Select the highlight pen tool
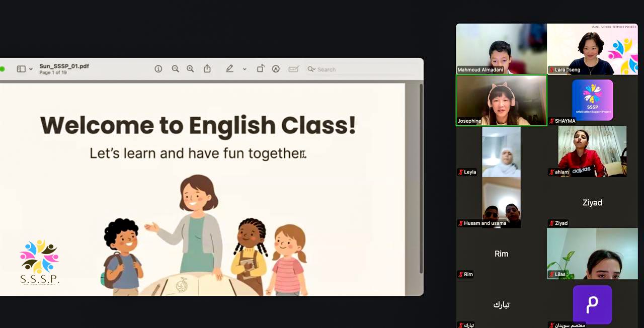644x328 pixels. pos(229,69)
